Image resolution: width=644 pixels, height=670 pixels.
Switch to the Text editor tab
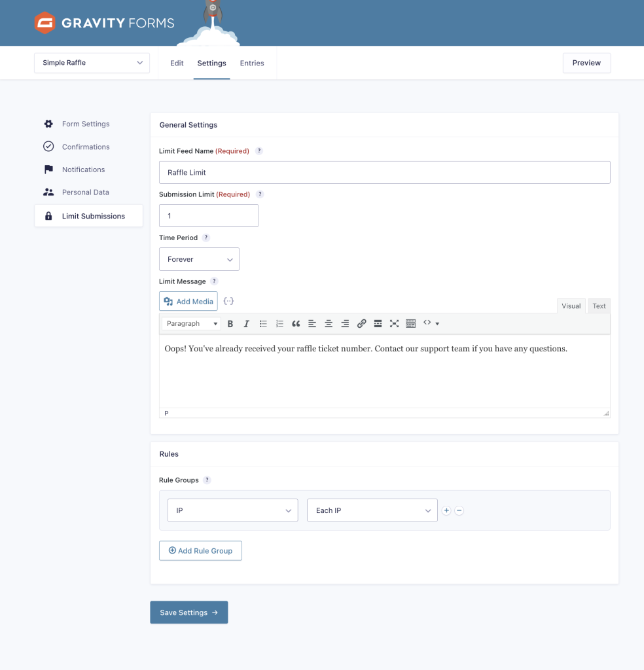pyautogui.click(x=598, y=306)
